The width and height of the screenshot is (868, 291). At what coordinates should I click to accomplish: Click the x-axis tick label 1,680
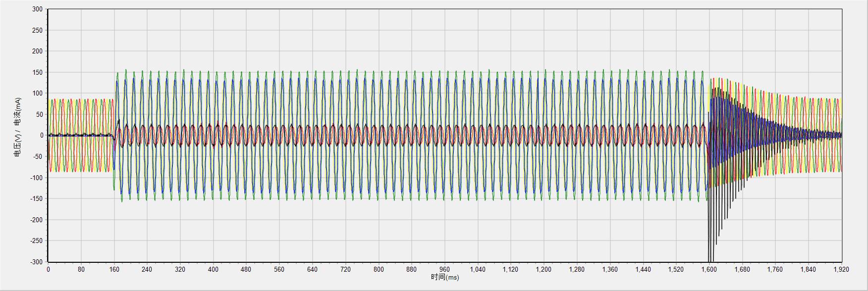[x=743, y=270]
